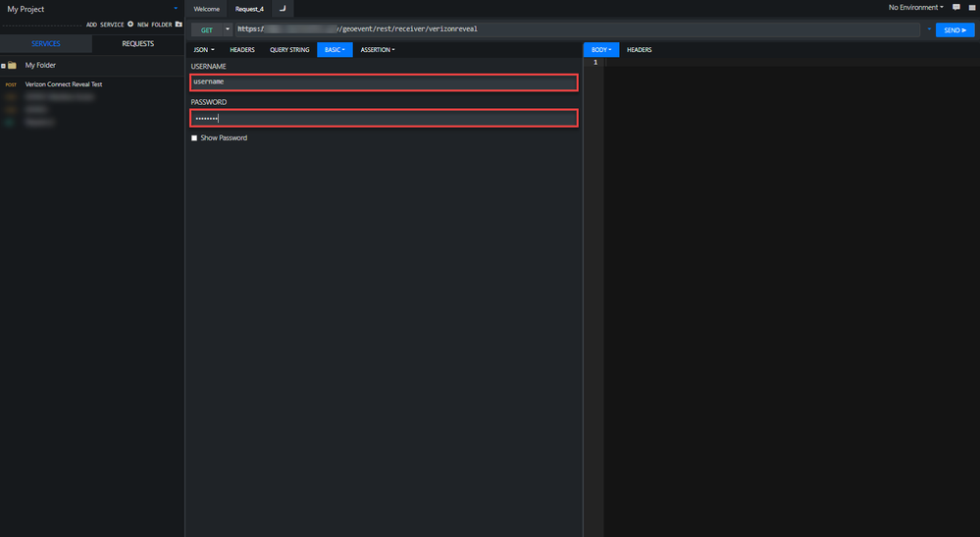Switch to the Requests tab in sidebar

(138, 44)
